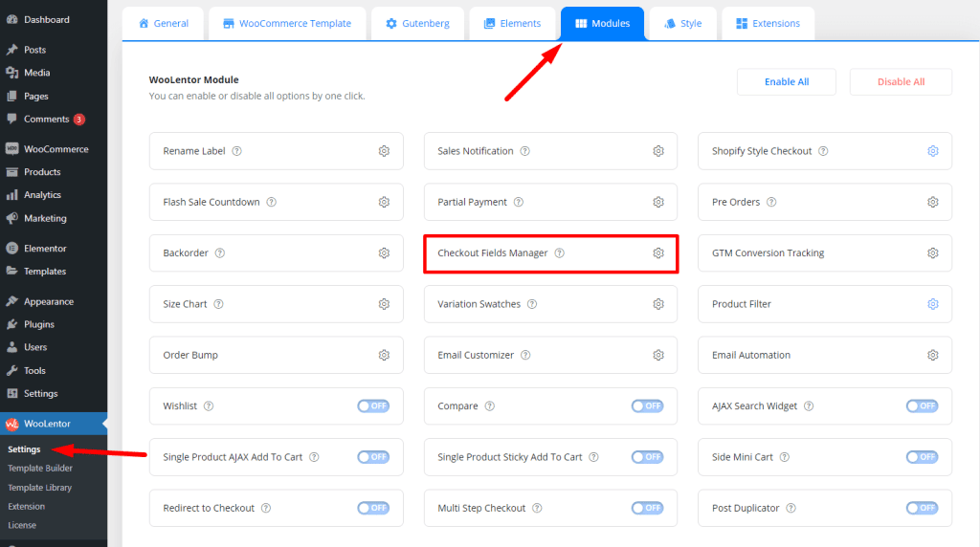Open WooLentor Template Library link
980x547 pixels.
coord(39,488)
